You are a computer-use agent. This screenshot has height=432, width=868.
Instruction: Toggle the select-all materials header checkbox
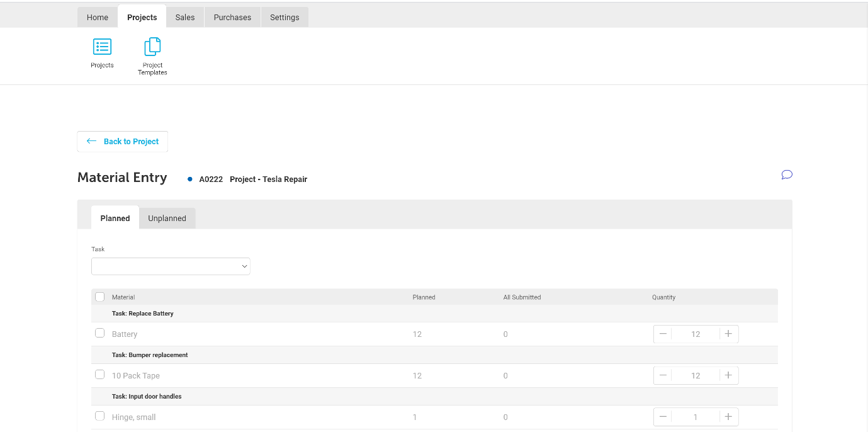pos(99,297)
